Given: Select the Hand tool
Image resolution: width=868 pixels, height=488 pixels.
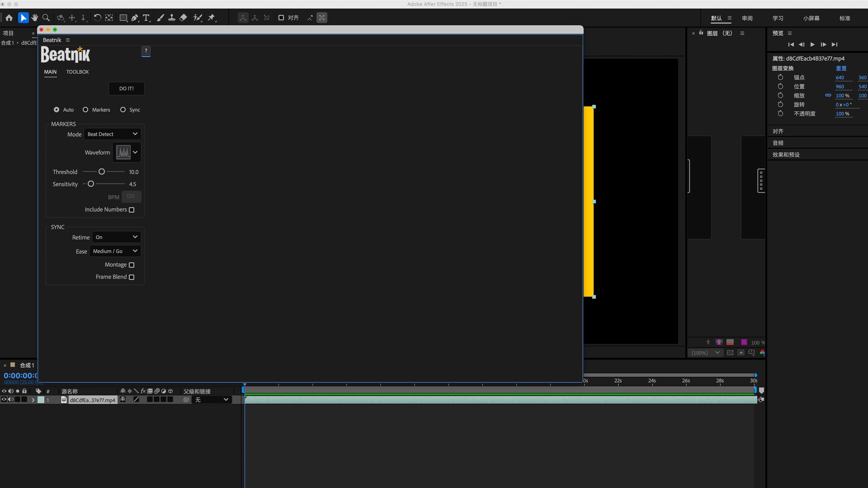Looking at the screenshot, I should tap(35, 18).
